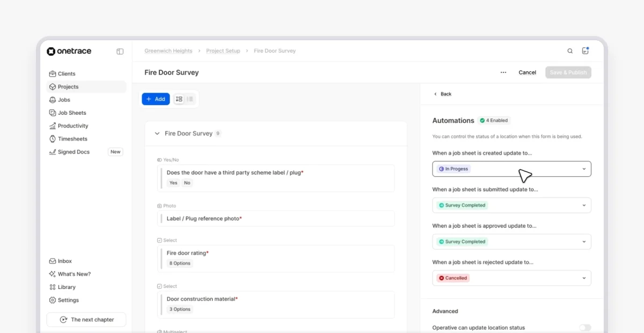The width and height of the screenshot is (644, 333).
Task: Click the Projects cube icon
Action: (53, 87)
